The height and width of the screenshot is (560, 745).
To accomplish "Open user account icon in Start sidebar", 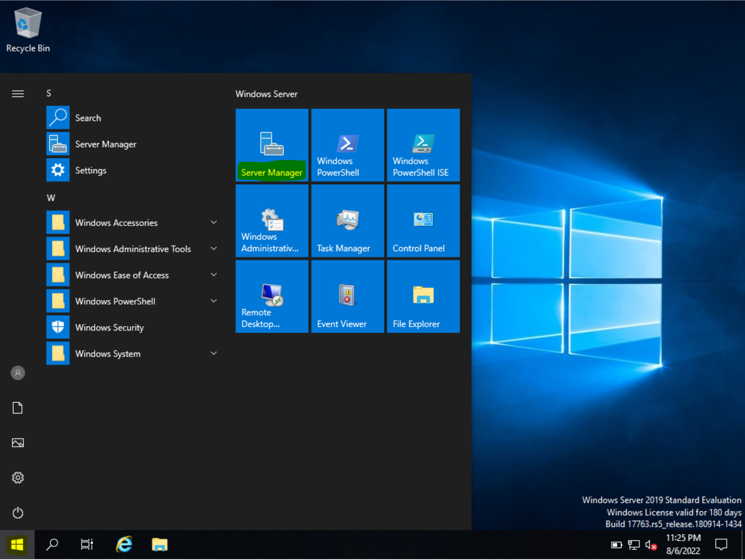I will point(18,373).
